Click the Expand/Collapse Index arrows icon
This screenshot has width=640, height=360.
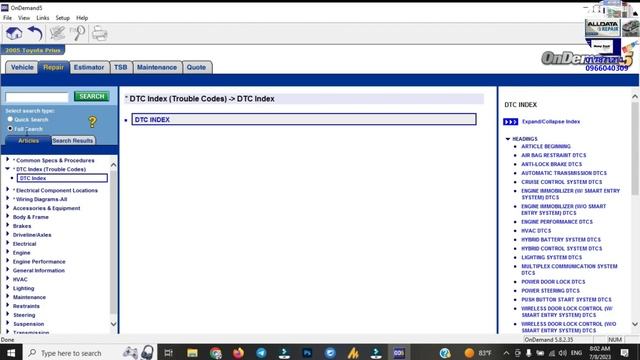click(511, 122)
